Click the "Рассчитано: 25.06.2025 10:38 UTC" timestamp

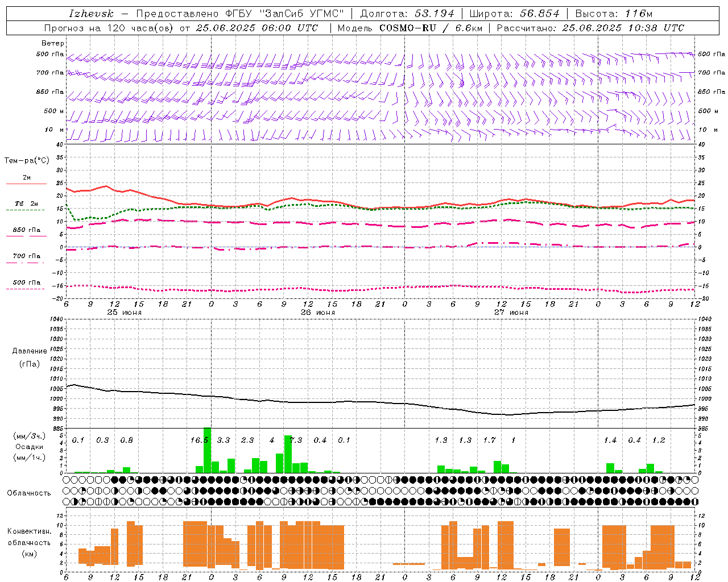click(x=590, y=28)
